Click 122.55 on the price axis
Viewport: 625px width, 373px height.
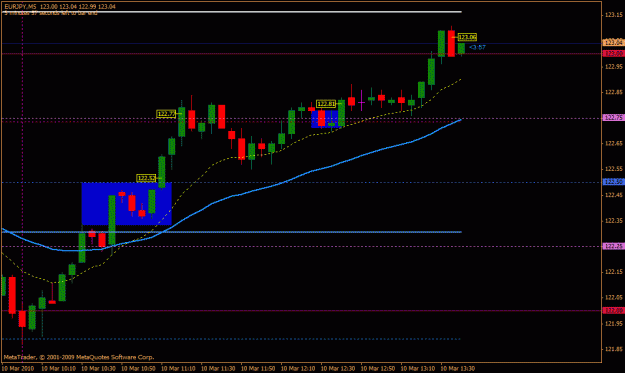click(x=613, y=169)
